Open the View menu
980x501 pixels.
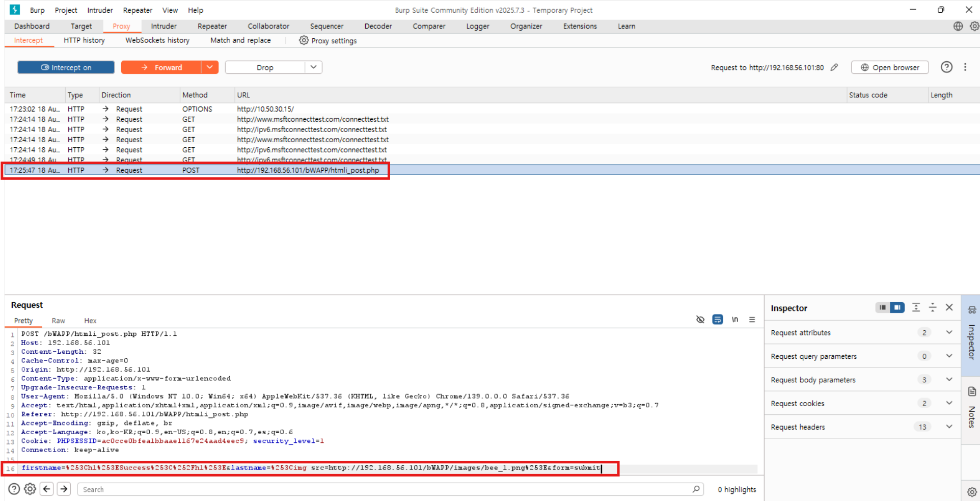170,10
